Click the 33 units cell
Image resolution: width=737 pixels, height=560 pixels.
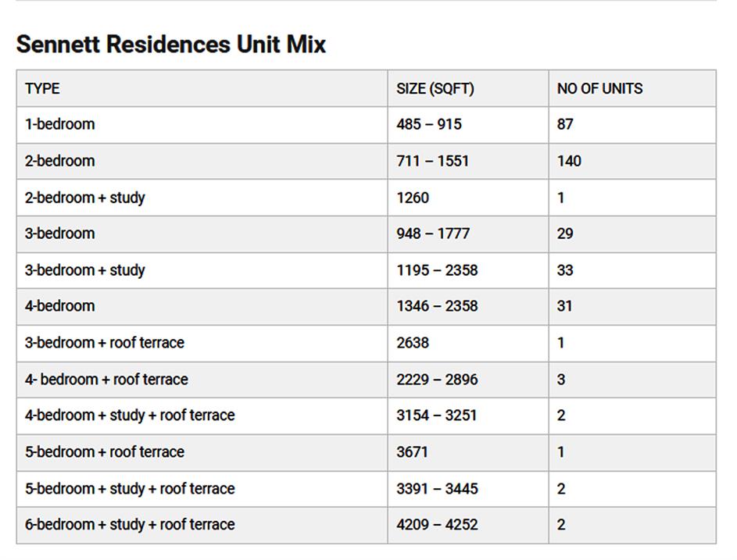(565, 270)
